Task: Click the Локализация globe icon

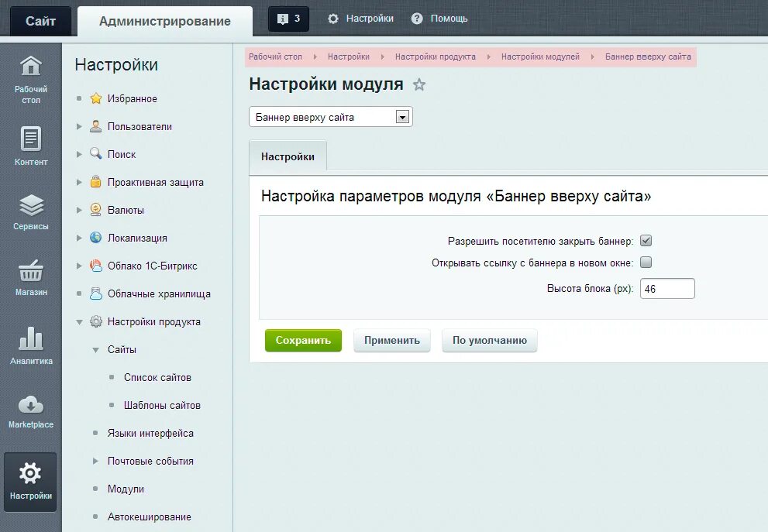Action: [96, 238]
